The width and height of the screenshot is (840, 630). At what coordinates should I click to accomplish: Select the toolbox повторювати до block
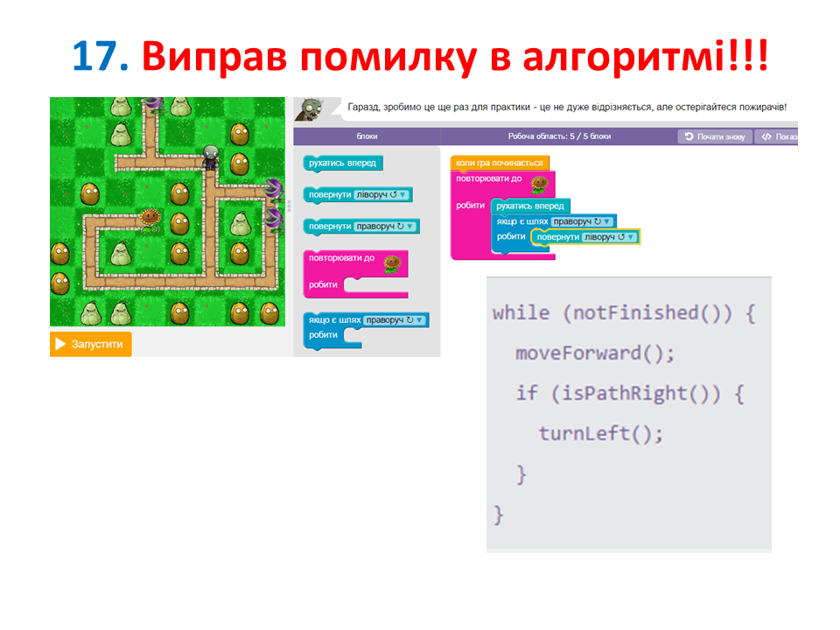pyautogui.click(x=356, y=274)
